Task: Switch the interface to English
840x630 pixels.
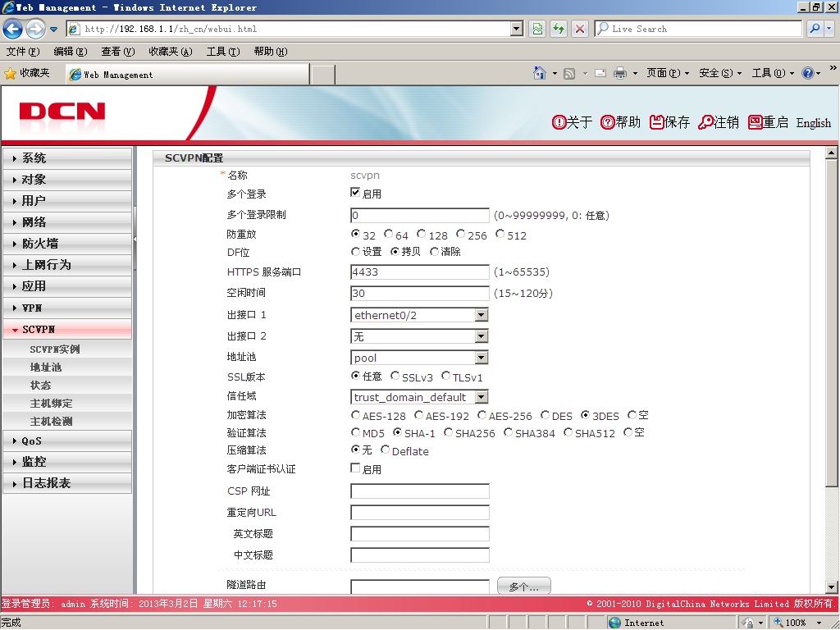Action: (813, 123)
